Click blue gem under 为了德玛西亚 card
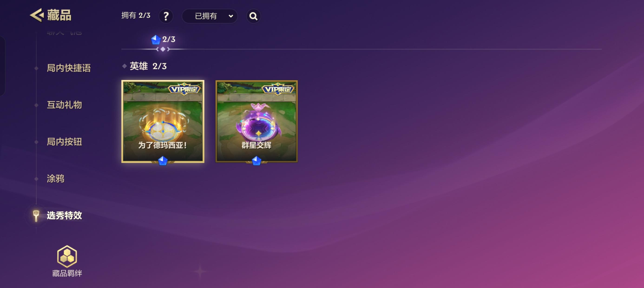The image size is (644, 288). [163, 161]
